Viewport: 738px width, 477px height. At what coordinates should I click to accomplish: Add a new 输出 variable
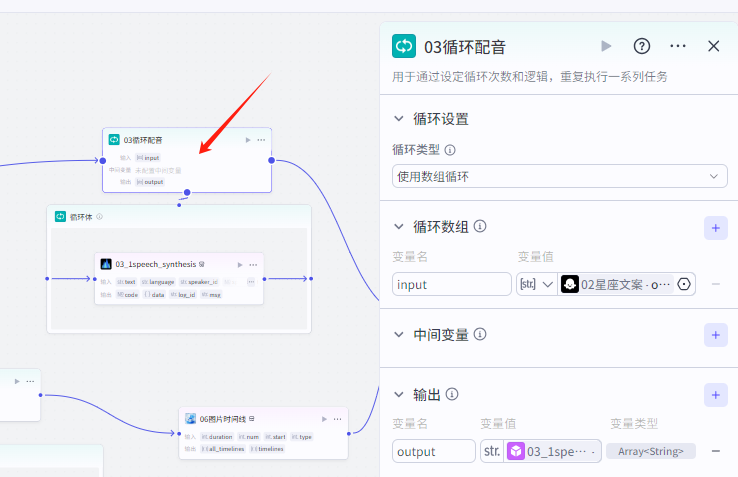pyautogui.click(x=715, y=395)
